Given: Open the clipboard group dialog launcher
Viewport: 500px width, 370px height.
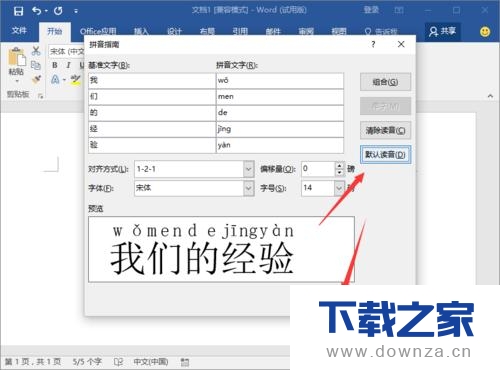Looking at the screenshot, I should click(41, 96).
